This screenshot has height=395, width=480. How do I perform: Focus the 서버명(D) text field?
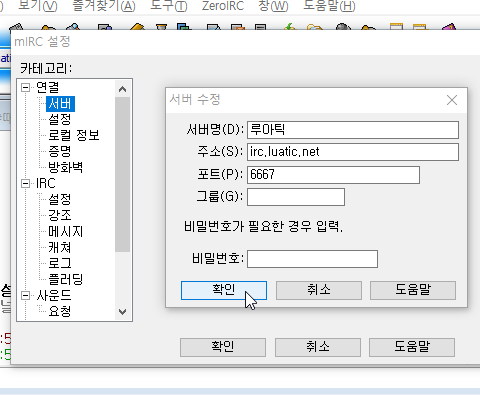click(353, 130)
